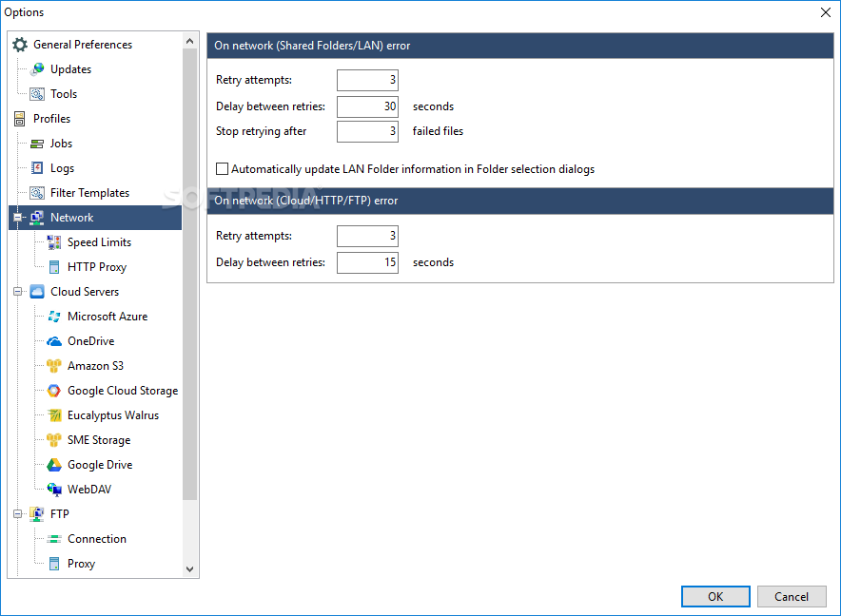Open the Logs settings page
Image resolution: width=841 pixels, height=616 pixels.
(62, 168)
